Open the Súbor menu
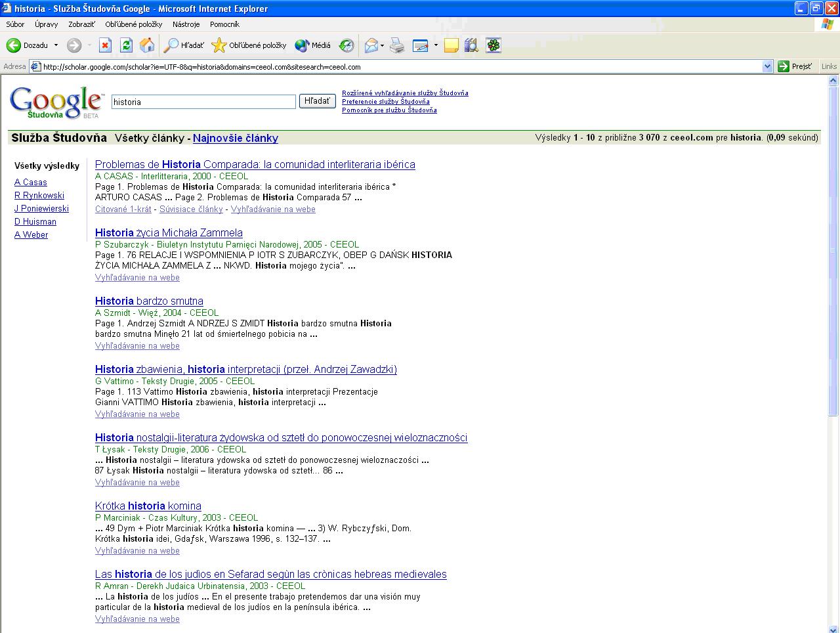 pyautogui.click(x=15, y=24)
